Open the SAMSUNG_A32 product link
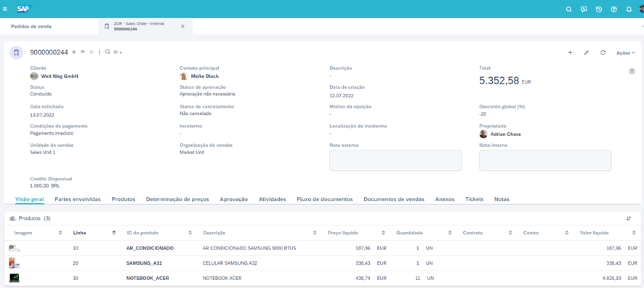This screenshot has width=644, height=288. (x=144, y=263)
